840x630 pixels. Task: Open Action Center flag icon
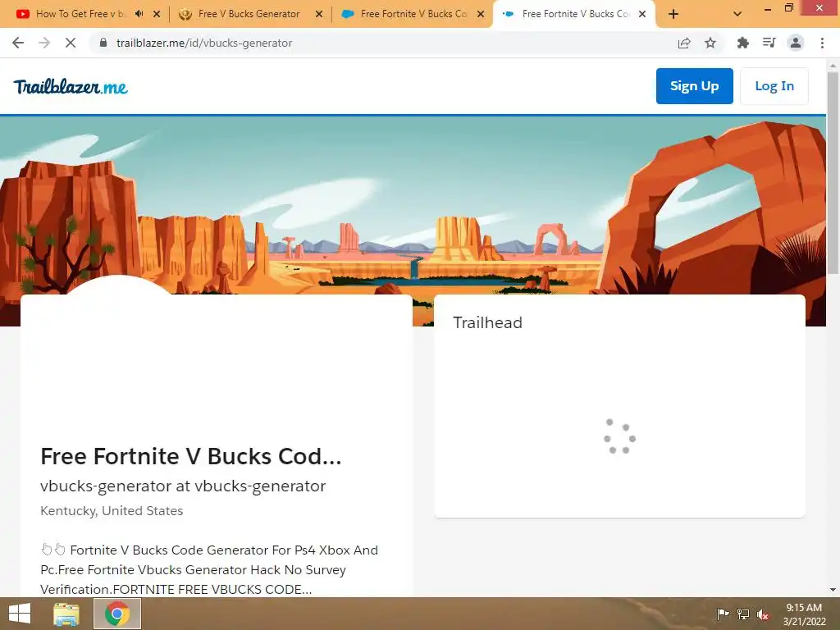coord(723,614)
